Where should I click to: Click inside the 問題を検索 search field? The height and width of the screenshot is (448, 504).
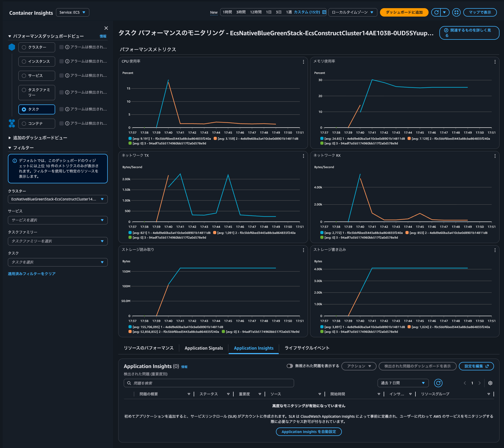tap(208, 383)
